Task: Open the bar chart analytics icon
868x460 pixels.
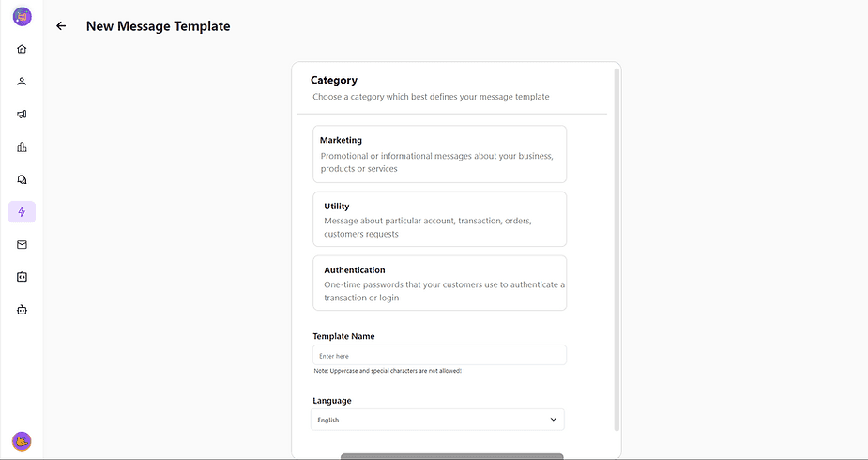Action: [22, 146]
